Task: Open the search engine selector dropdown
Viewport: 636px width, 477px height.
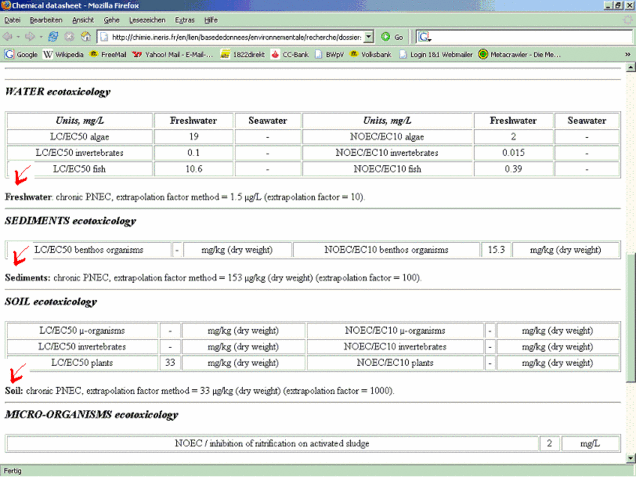Action: [424, 37]
